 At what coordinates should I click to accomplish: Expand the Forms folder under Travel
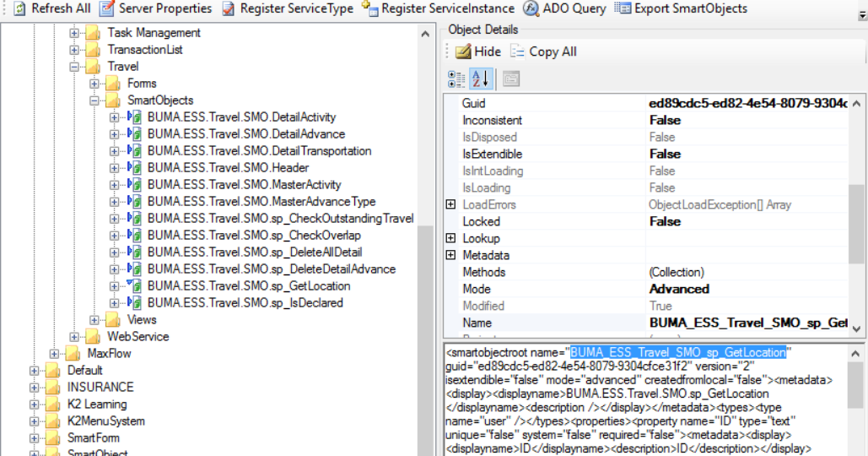click(94, 84)
